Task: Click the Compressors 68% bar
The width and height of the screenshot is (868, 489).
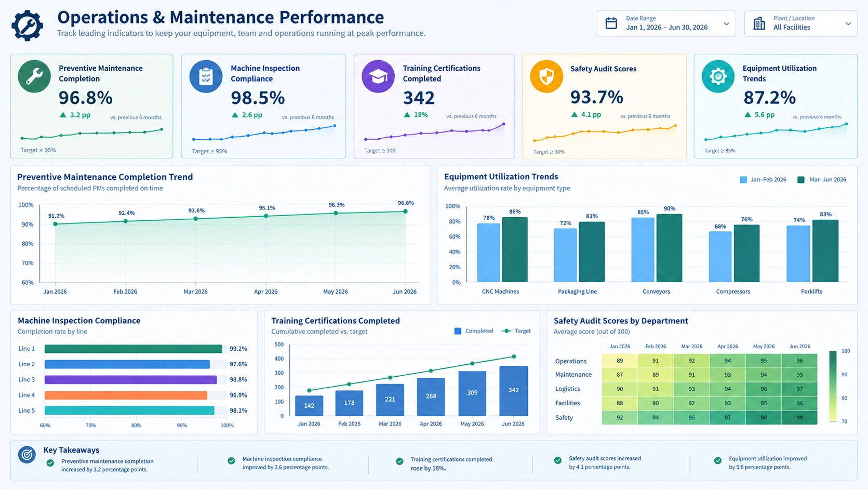Action: point(720,257)
